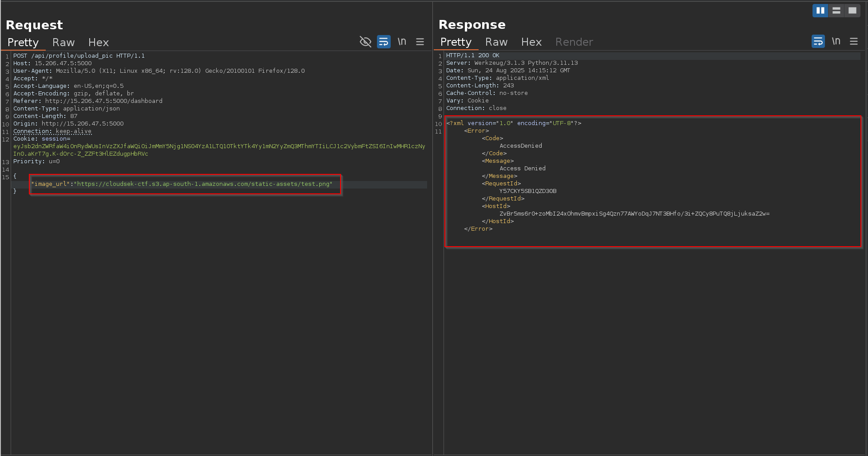The width and height of the screenshot is (868, 456).
Task: Open the Response Render tab
Action: (x=574, y=42)
